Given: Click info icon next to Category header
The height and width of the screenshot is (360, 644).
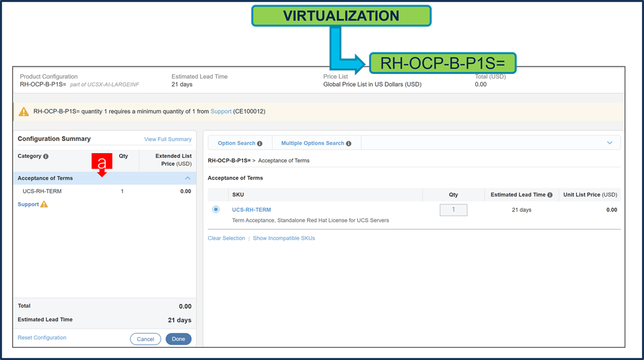Looking at the screenshot, I should [x=46, y=156].
